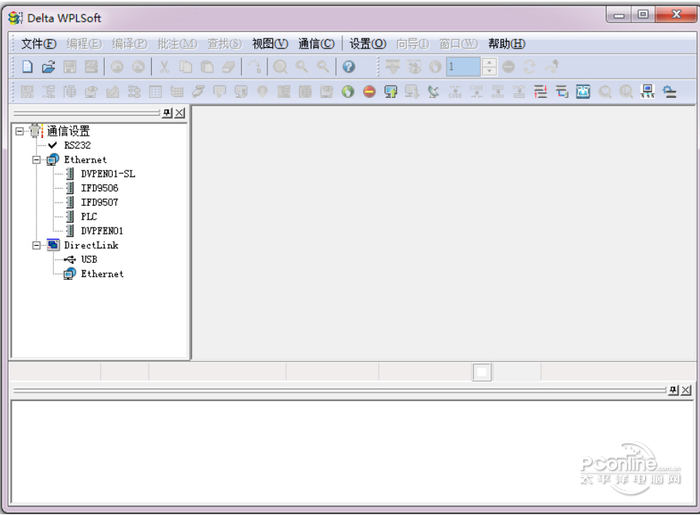This screenshot has width=700, height=515.
Task: Click the floppy disk save icon
Action: pos(70,67)
